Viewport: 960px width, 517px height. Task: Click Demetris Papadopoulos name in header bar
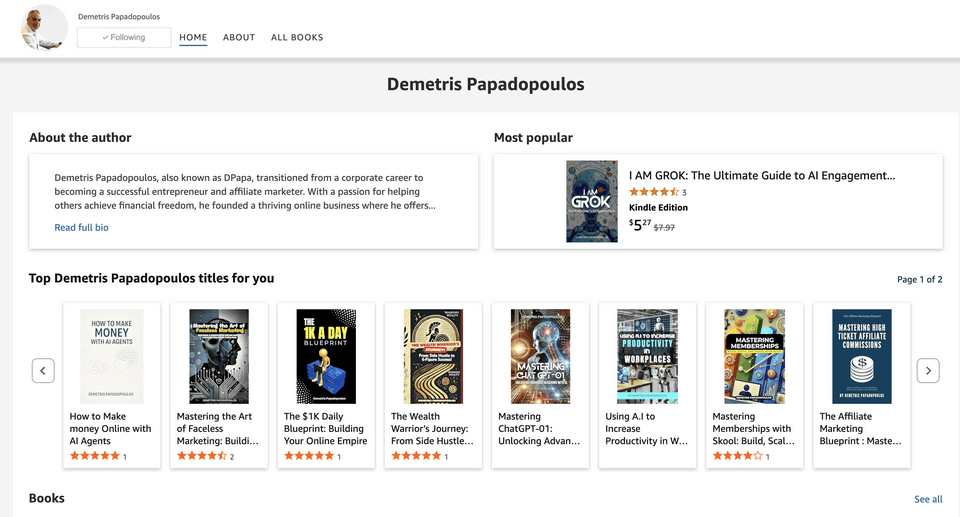[x=119, y=17]
